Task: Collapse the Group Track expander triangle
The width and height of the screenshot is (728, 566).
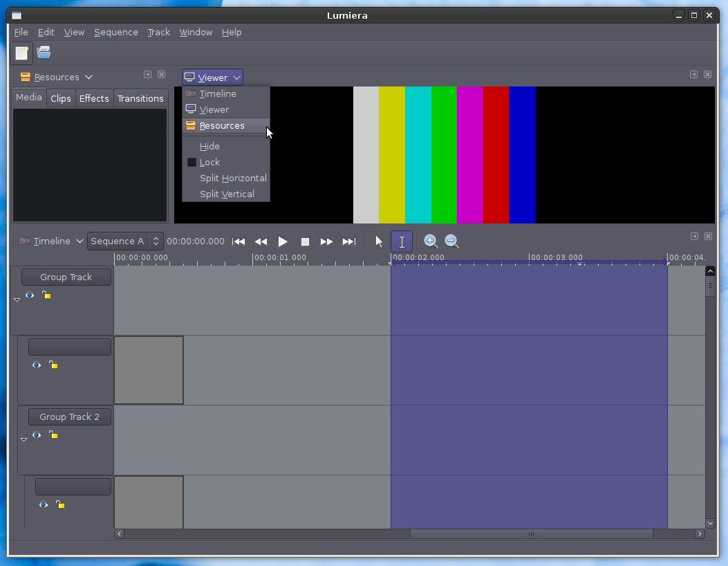Action: pos(17,300)
